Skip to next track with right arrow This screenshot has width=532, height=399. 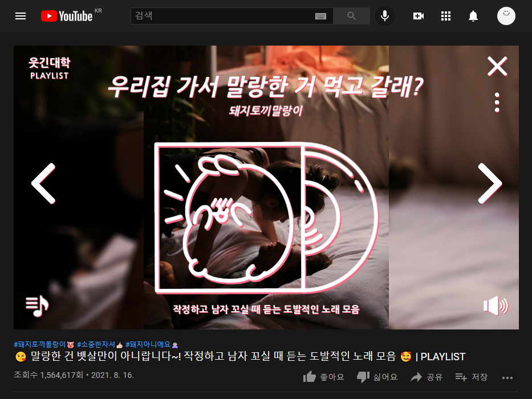(x=490, y=183)
